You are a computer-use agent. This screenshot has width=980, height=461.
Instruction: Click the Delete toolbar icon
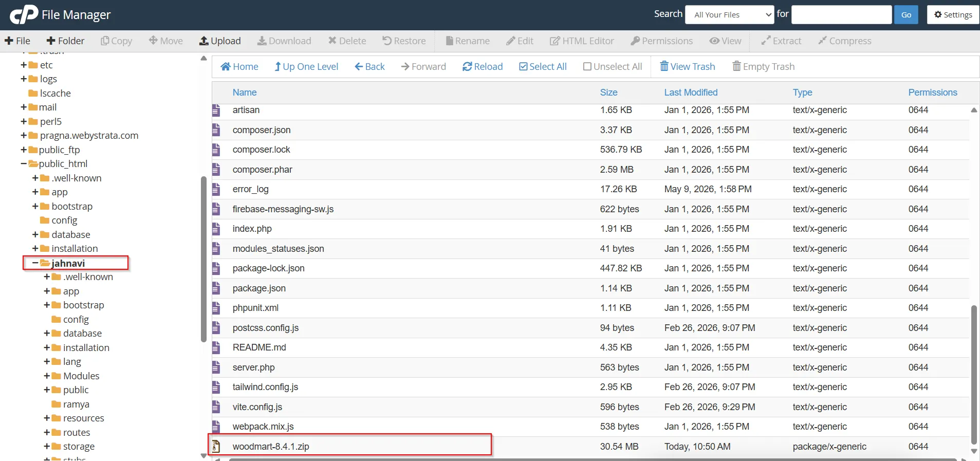click(347, 41)
